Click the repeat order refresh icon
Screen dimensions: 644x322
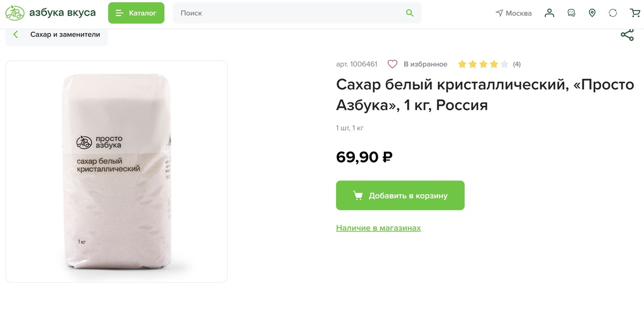pos(613,12)
